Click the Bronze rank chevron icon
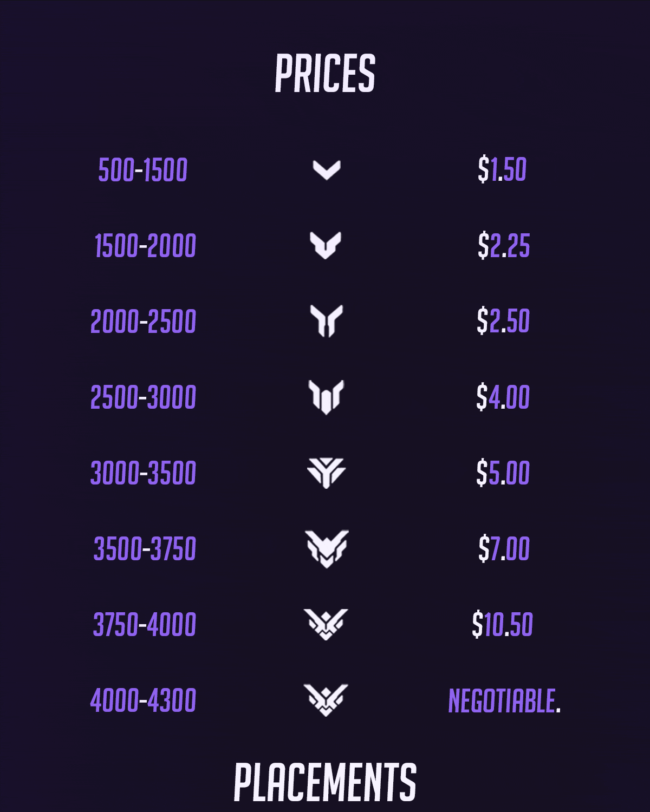Screen dimensions: 650x812 327,169
